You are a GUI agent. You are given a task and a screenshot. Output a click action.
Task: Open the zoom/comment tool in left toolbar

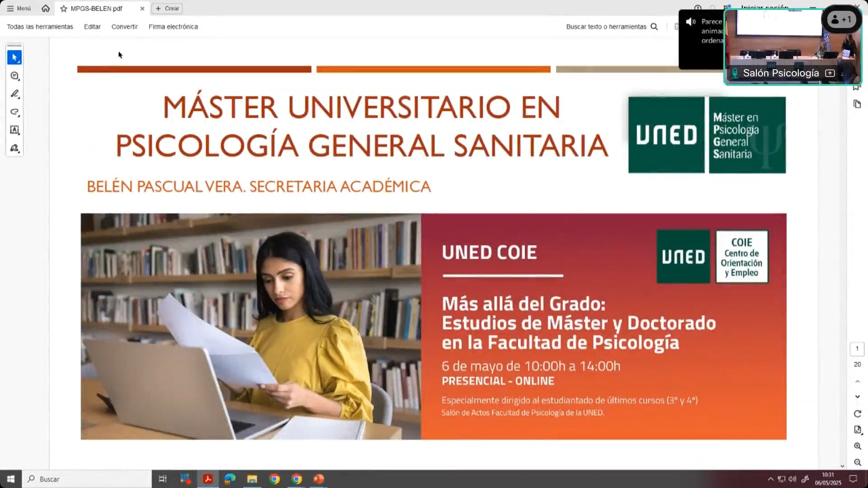[14, 76]
